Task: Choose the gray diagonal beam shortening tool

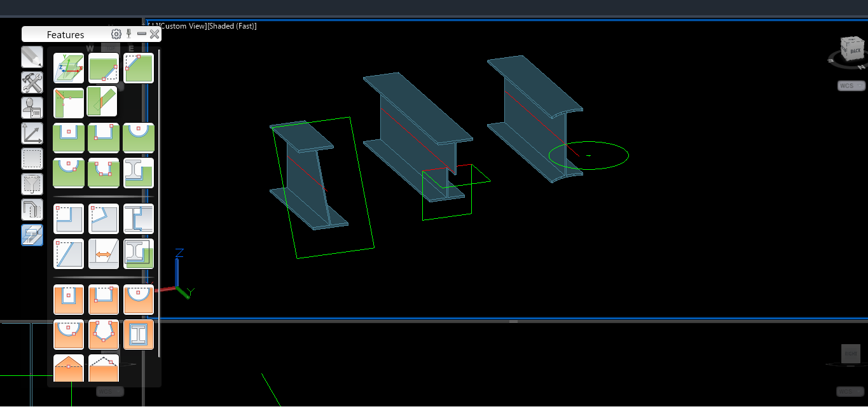Action: click(69, 254)
